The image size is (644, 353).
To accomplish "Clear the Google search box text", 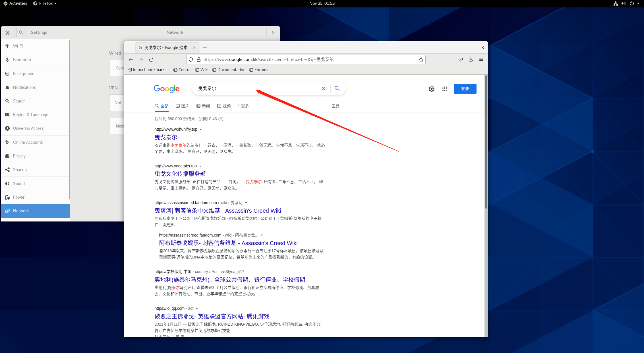I will 323,89.
